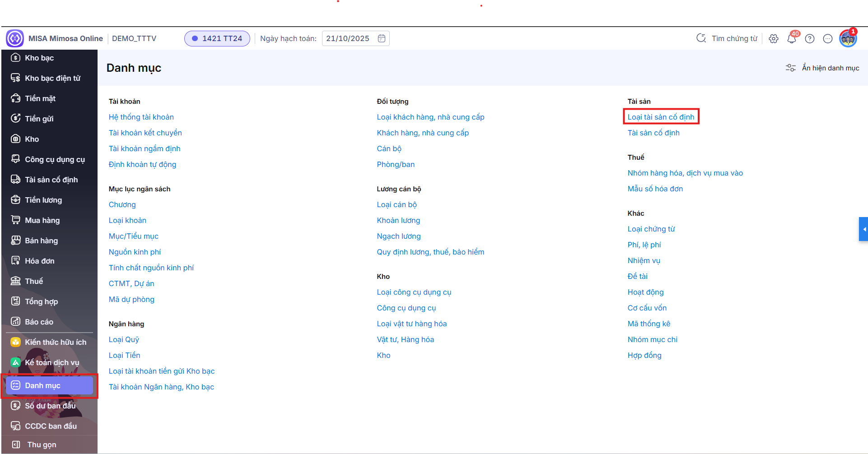The width and height of the screenshot is (868, 454).
Task: Click the user avatar profile icon
Action: [x=848, y=39]
